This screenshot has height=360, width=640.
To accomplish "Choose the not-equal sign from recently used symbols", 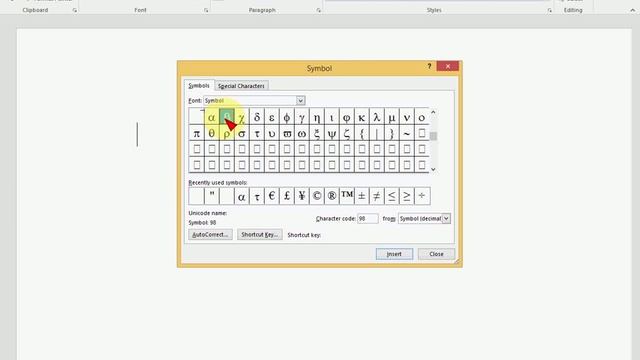I will [377, 196].
